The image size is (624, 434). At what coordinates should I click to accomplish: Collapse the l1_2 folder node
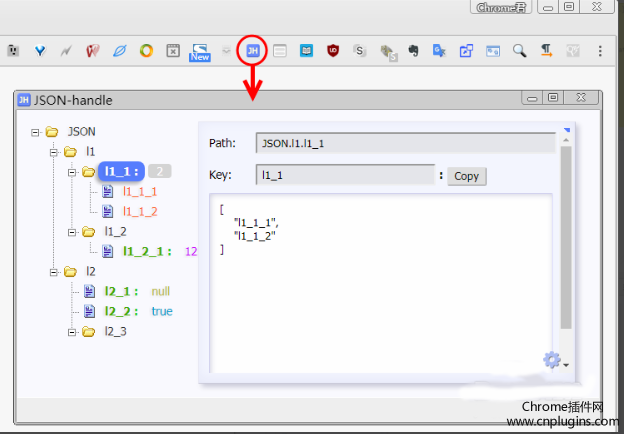[x=72, y=232]
